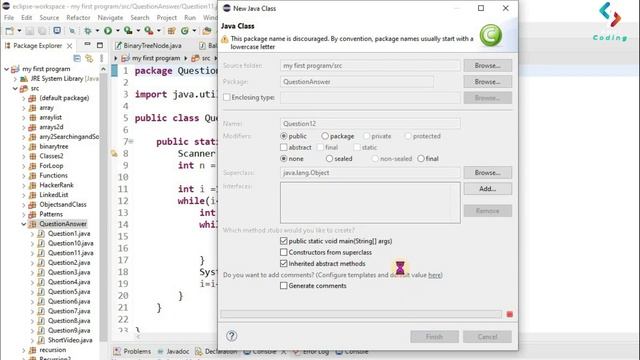Select the public modifier radio button
Image resolution: width=640 pixels, height=360 pixels.
pos(284,136)
